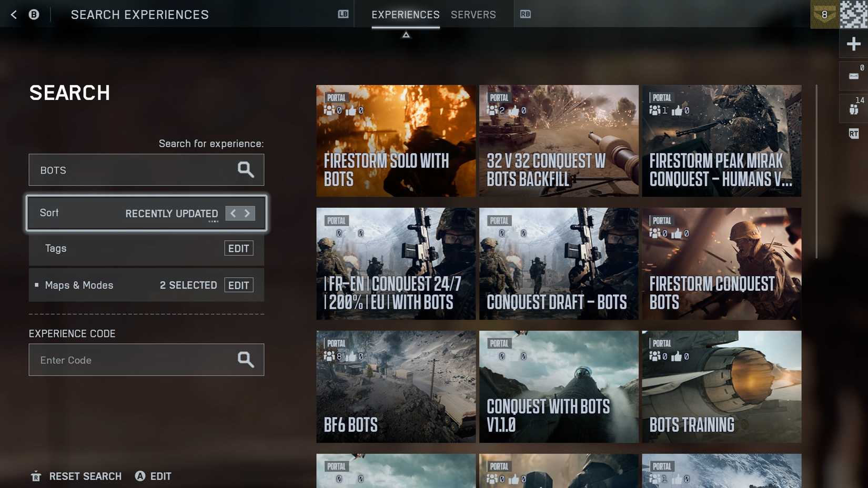Click the left arrow on the Sort selector
The height and width of the screenshot is (488, 868).
tap(233, 213)
